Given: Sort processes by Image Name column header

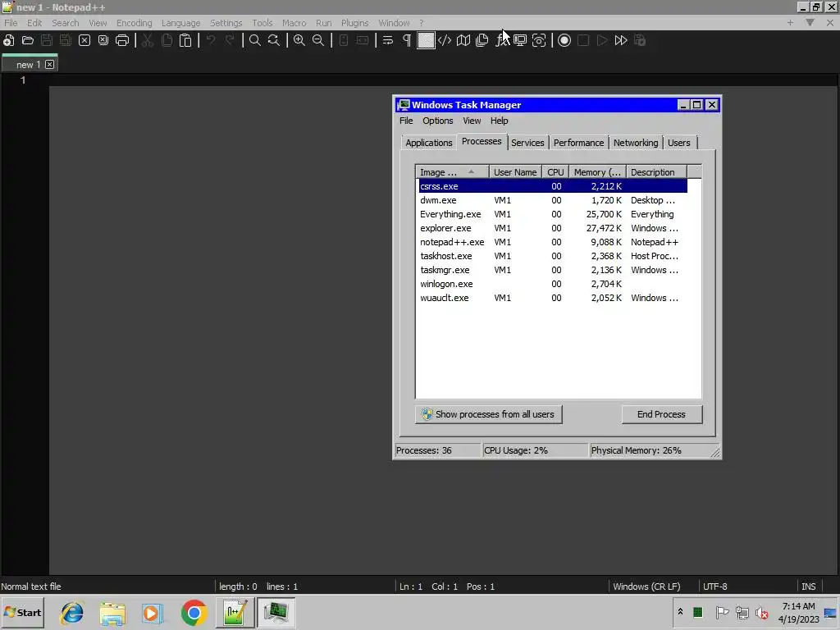Looking at the screenshot, I should pos(452,172).
